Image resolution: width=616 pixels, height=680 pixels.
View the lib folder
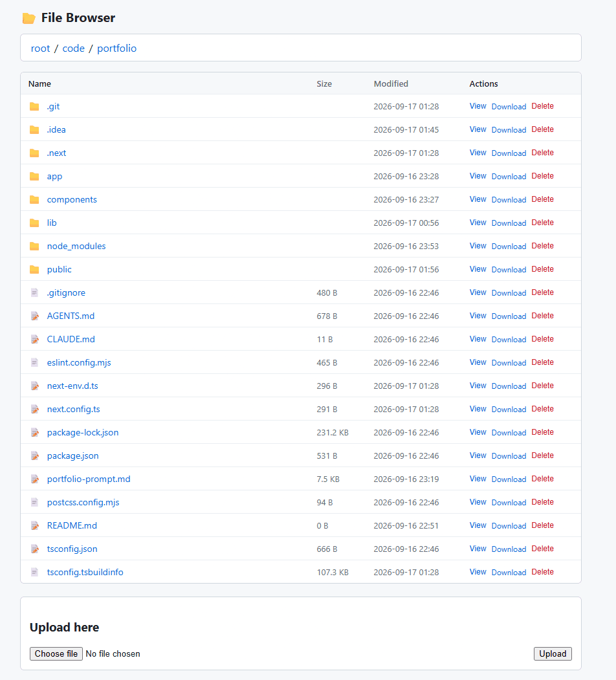[478, 223]
